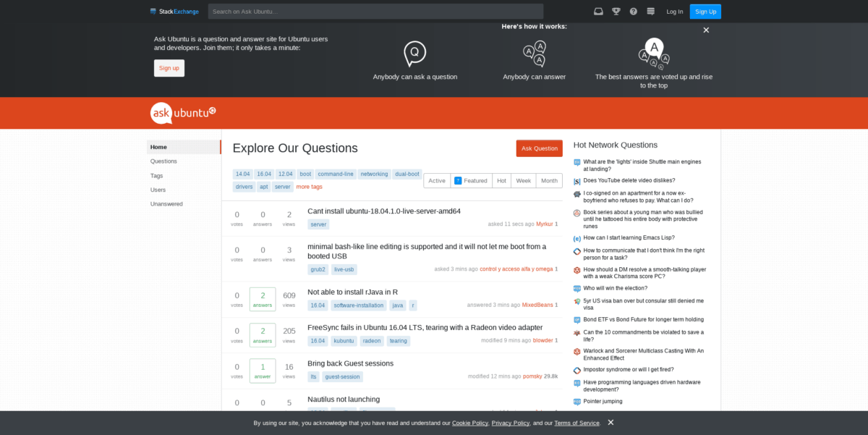Focus the Search on Ask Ubuntu field
This screenshot has height=435, width=868.
tap(375, 12)
